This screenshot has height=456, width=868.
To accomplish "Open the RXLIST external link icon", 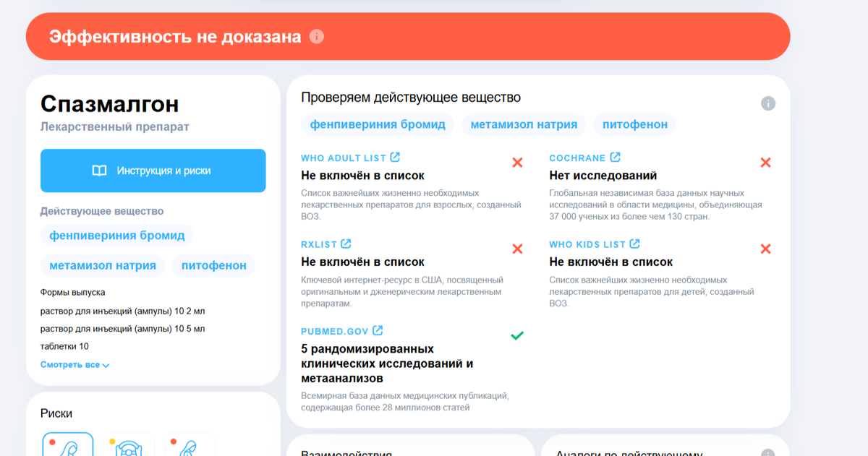I will (x=347, y=244).
